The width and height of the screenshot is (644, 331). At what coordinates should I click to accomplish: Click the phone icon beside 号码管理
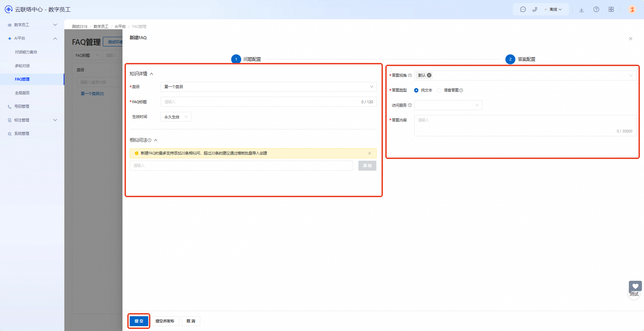tap(10, 107)
